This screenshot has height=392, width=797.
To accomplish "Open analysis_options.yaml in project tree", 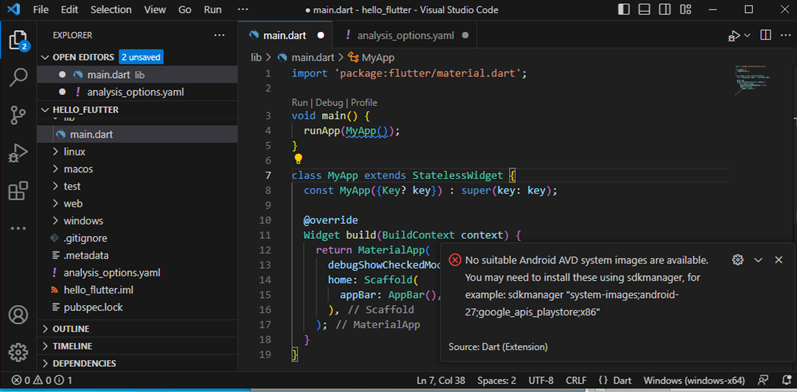I will tap(111, 273).
